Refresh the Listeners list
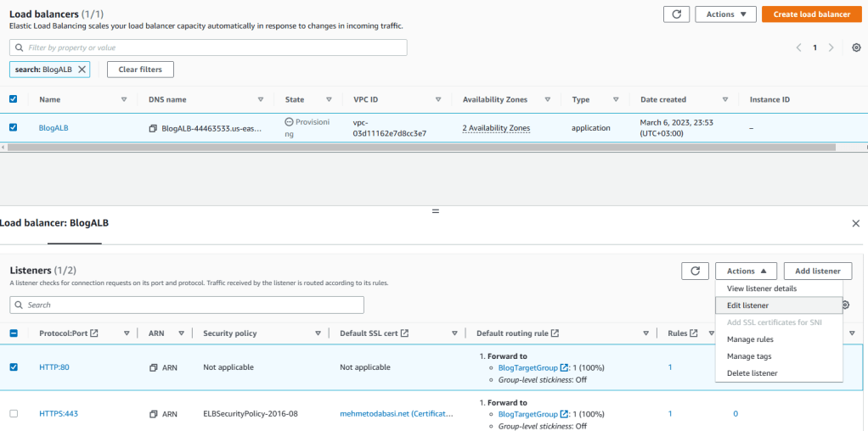Image resolution: width=868 pixels, height=431 pixels. point(695,271)
